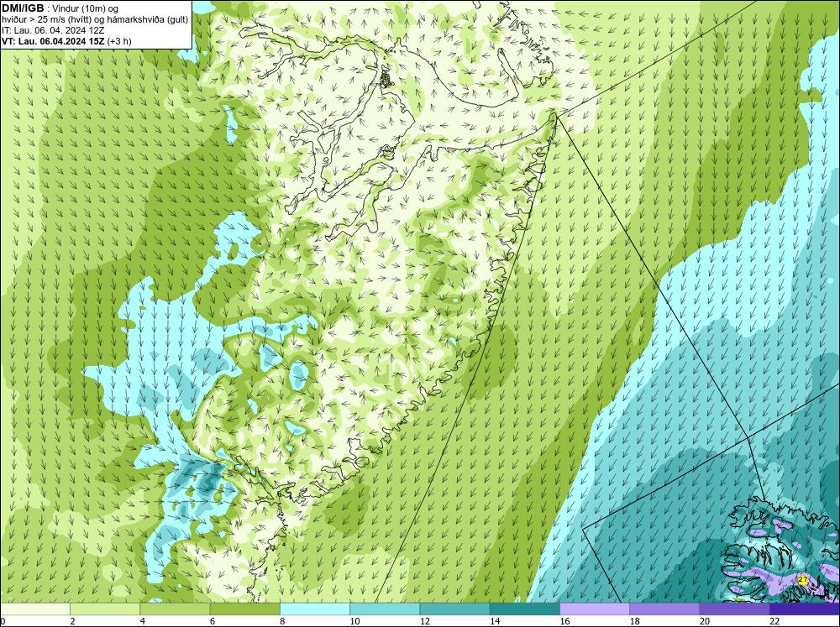840x627 pixels.
Task: Click the light lavender 16–18 m/s legend swatch
Action: click(x=595, y=609)
